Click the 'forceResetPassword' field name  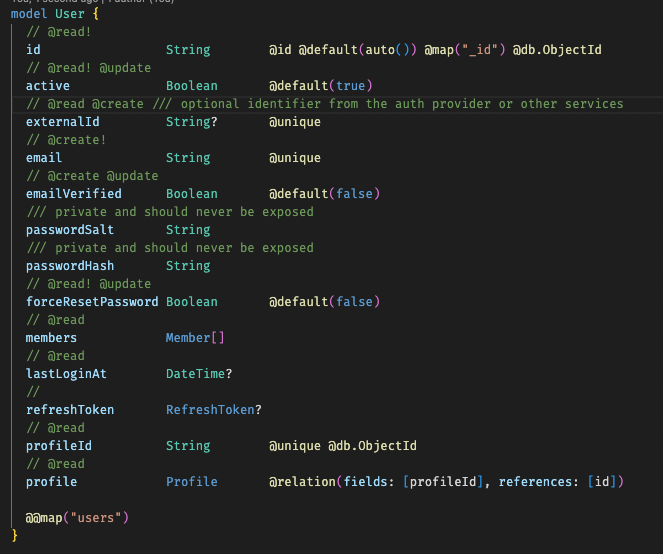pyautogui.click(x=92, y=302)
